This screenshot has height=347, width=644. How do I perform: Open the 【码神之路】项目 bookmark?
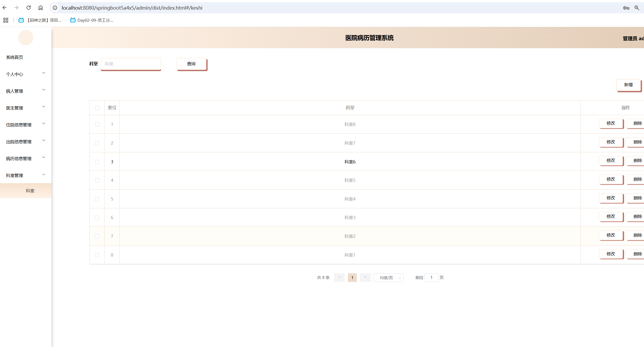(40, 20)
